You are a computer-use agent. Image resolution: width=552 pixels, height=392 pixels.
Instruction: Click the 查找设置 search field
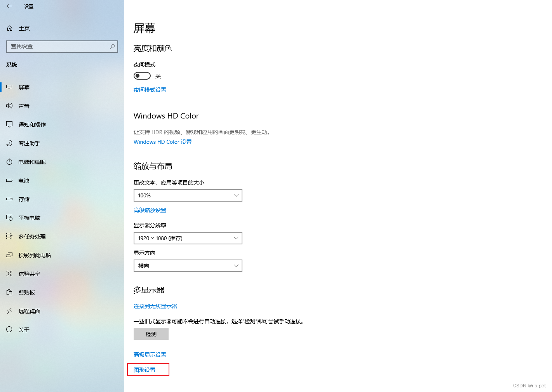click(x=62, y=46)
